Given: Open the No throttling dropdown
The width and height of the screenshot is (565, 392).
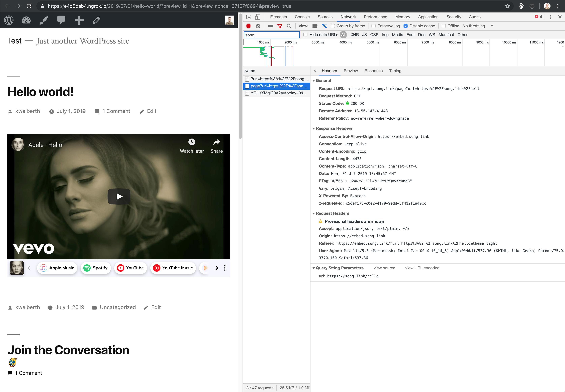Looking at the screenshot, I should click(x=492, y=26).
